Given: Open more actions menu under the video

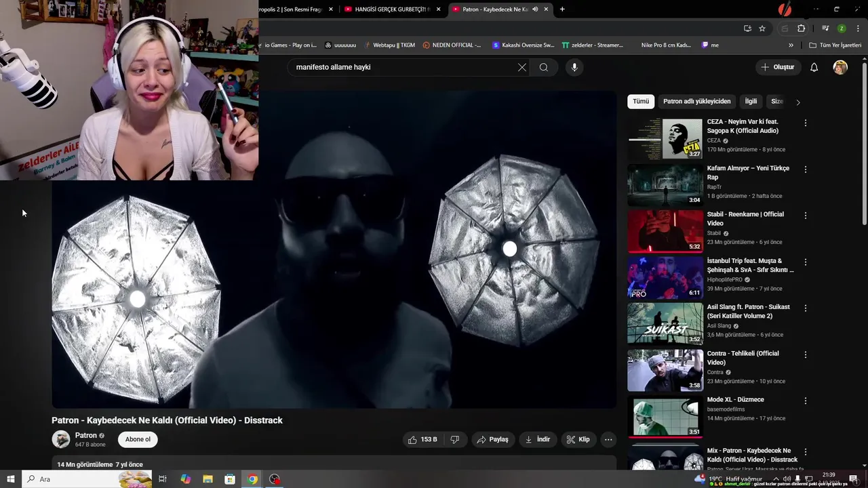Looking at the screenshot, I should pos(608,439).
